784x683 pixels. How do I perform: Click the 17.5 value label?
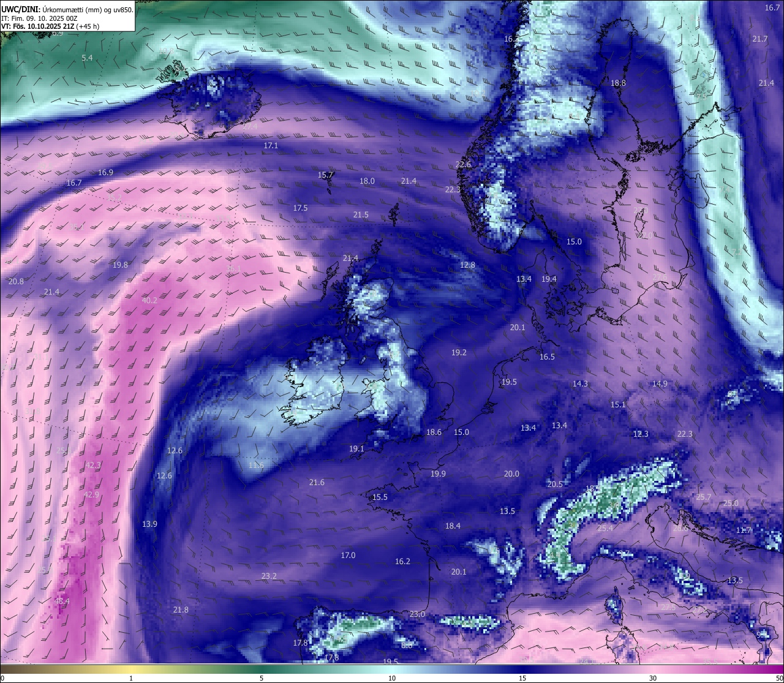click(x=300, y=208)
